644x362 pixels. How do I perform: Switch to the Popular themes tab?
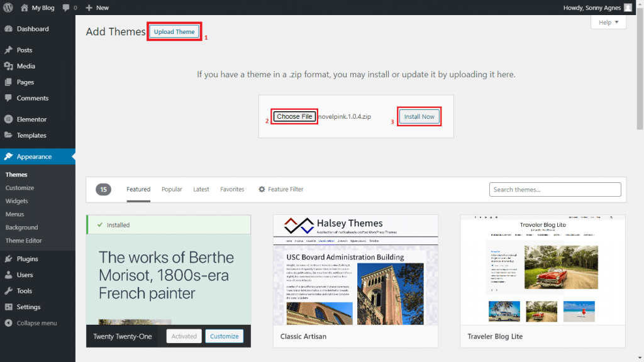172,189
